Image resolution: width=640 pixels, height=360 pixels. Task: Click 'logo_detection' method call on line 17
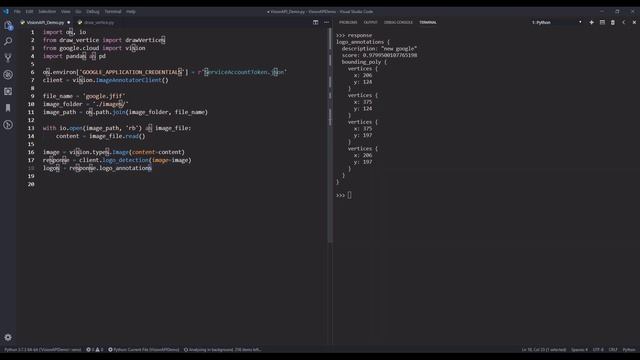126,160
